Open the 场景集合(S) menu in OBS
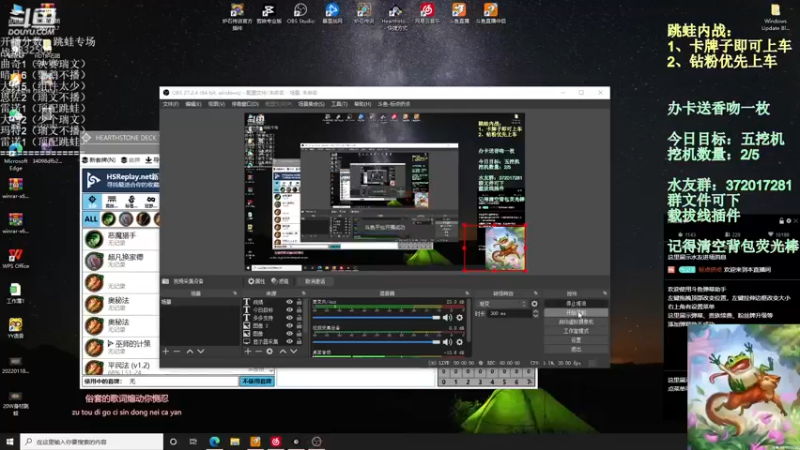 pyautogui.click(x=311, y=104)
